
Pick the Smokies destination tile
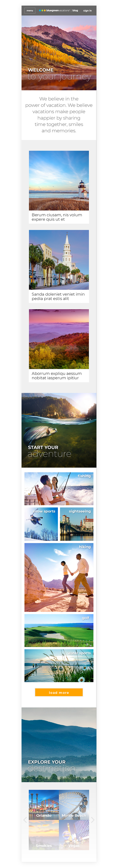click(44, 835)
